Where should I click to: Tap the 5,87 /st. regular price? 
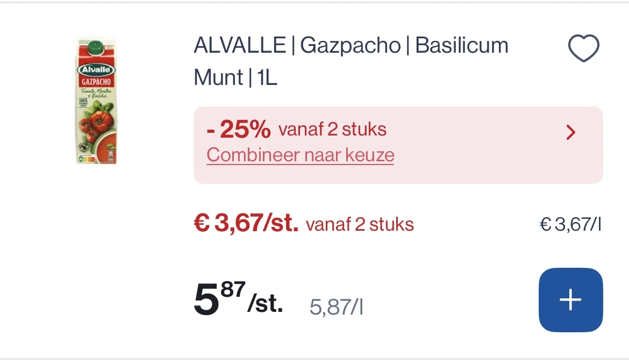pos(238,299)
